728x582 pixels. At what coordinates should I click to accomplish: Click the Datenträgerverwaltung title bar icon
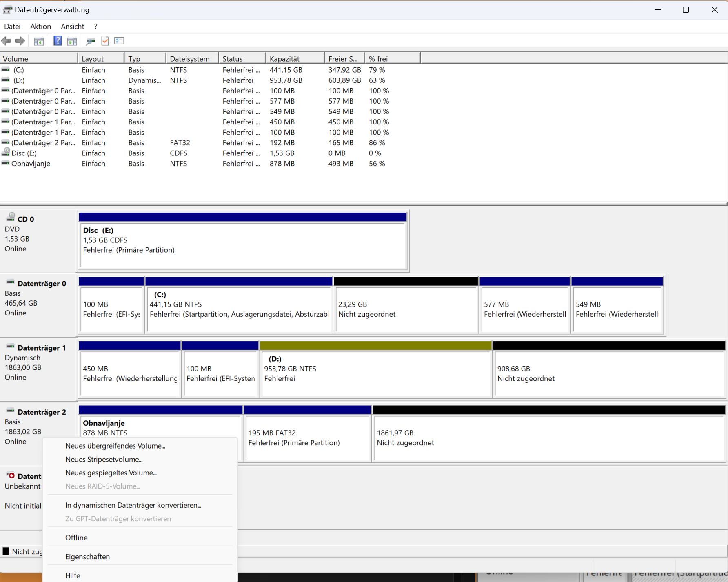tap(7, 10)
